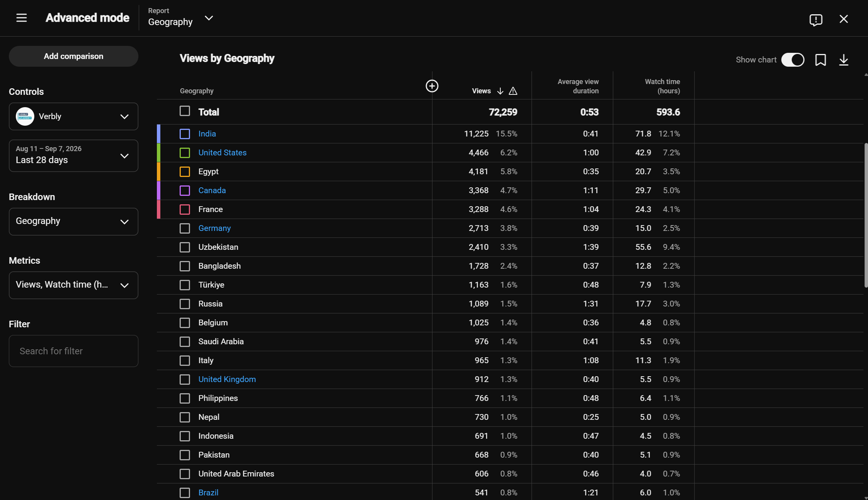Click the Add comparison button
The width and height of the screenshot is (868, 500).
[x=74, y=56]
